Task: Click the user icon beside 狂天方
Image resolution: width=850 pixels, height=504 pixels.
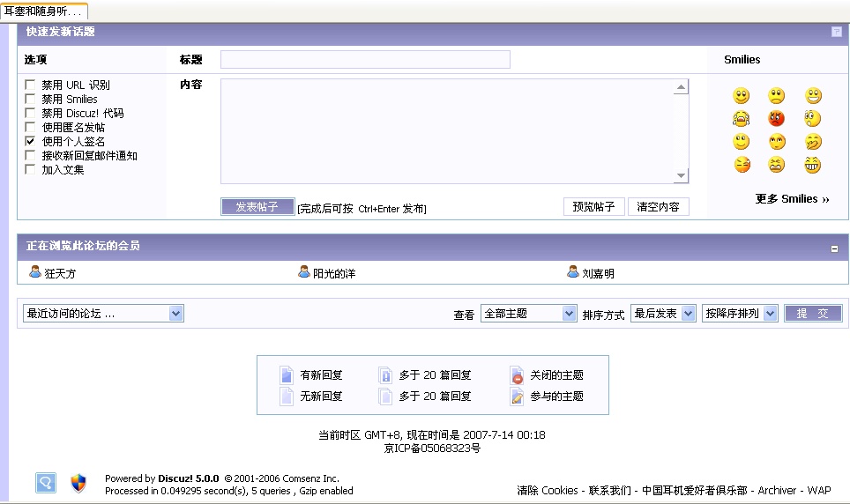Action: (x=34, y=272)
